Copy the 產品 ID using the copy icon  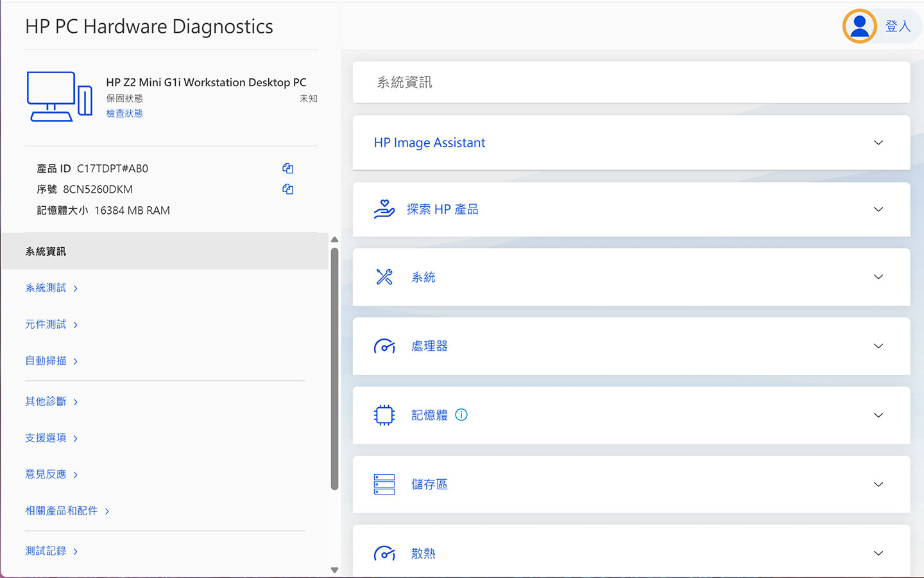[287, 168]
